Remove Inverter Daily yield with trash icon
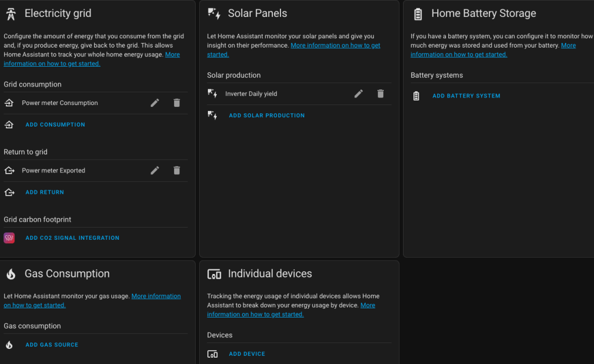 point(380,93)
